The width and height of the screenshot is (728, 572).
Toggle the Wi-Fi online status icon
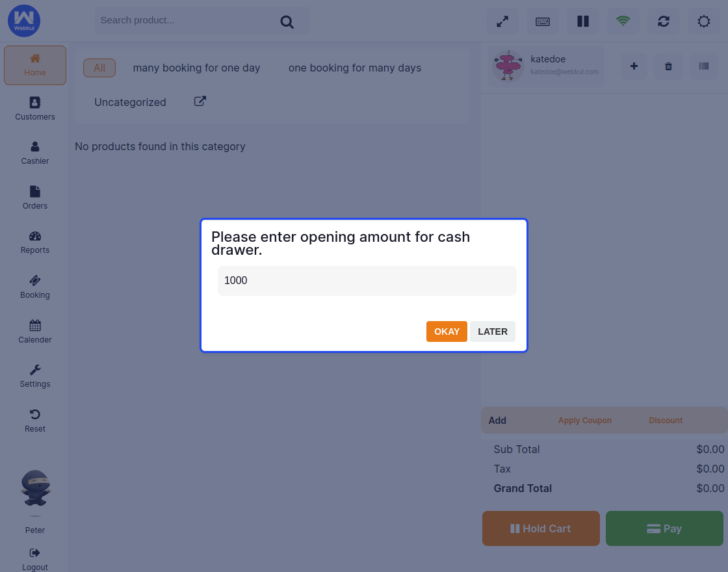click(623, 21)
